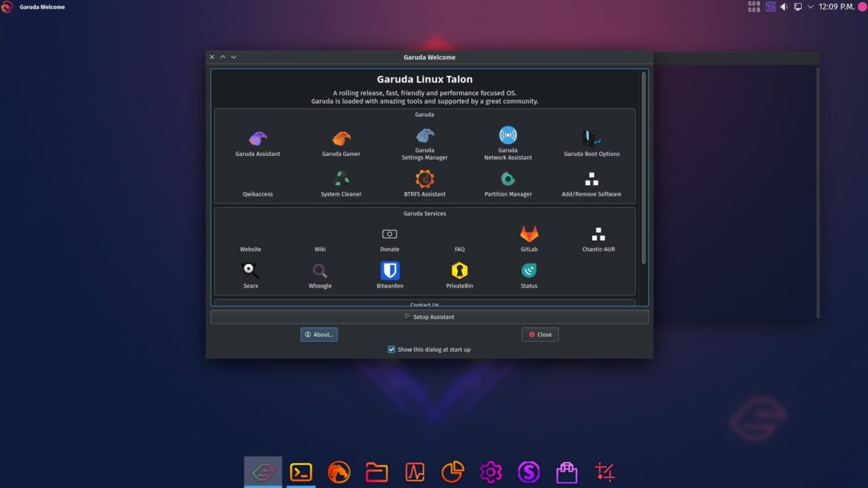Open the Partition Manager
This screenshot has height=488, width=868.
(x=507, y=181)
